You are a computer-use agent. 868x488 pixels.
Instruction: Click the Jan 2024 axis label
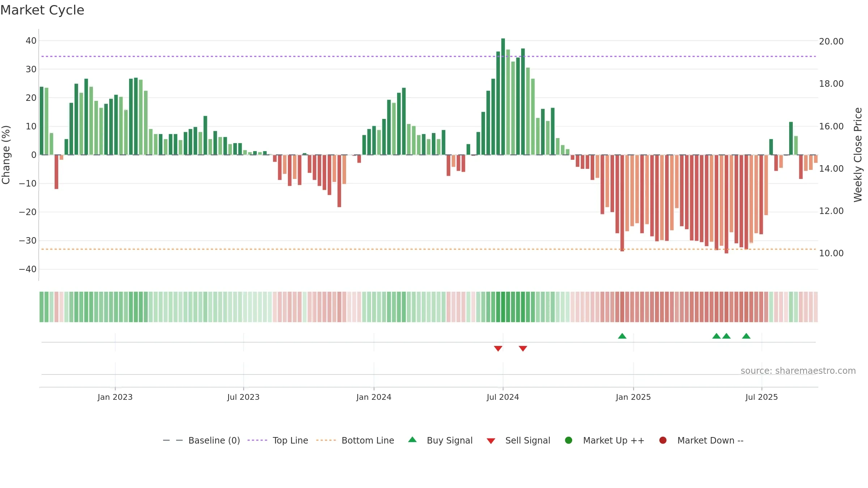click(x=374, y=397)
